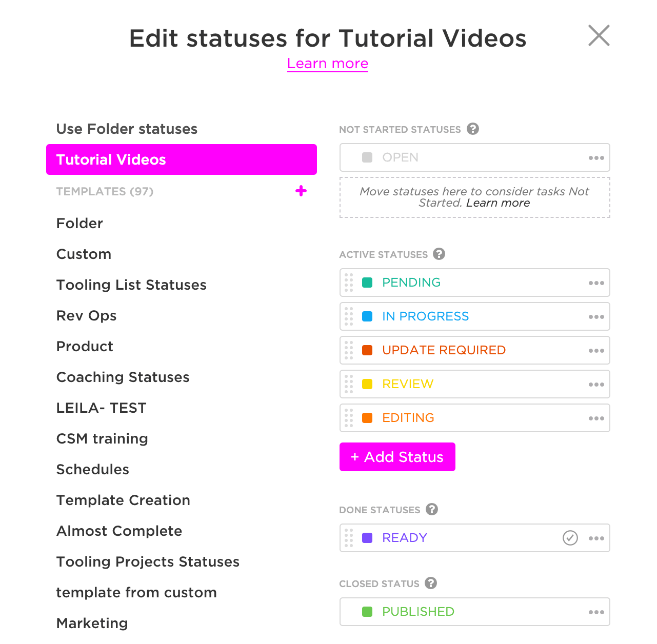Open options menu for EDITING status
Screen dimensions: 657x644
click(x=596, y=418)
